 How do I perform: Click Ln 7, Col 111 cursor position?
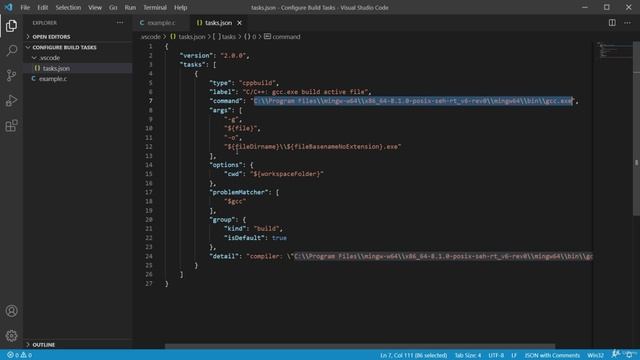pos(413,355)
